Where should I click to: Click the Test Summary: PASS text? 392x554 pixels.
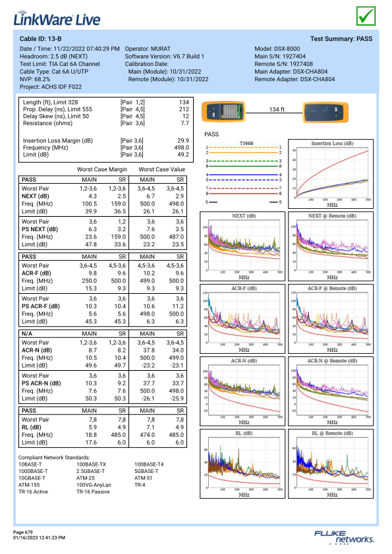click(341, 39)
